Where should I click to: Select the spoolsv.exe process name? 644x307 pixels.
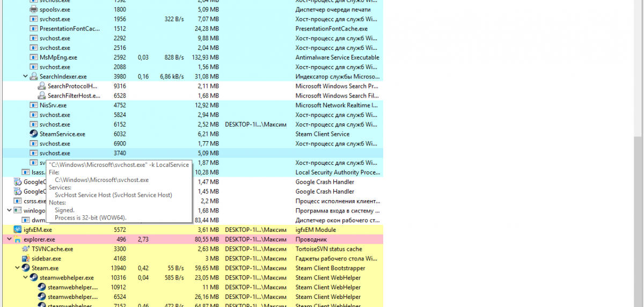click(55, 10)
